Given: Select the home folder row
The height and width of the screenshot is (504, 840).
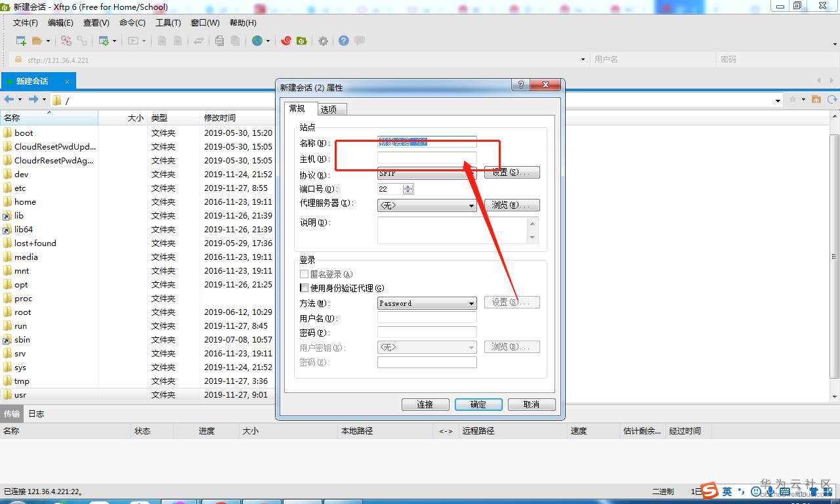Looking at the screenshot, I should point(138,202).
